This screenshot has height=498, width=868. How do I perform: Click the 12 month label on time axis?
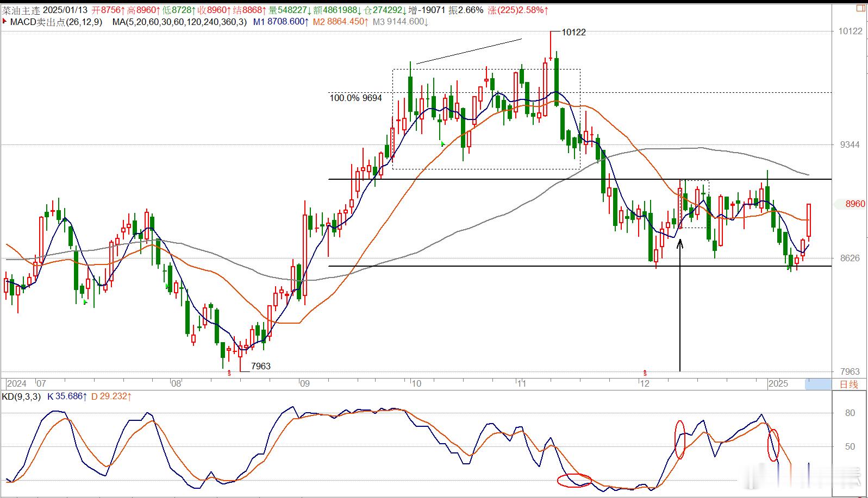coord(645,384)
